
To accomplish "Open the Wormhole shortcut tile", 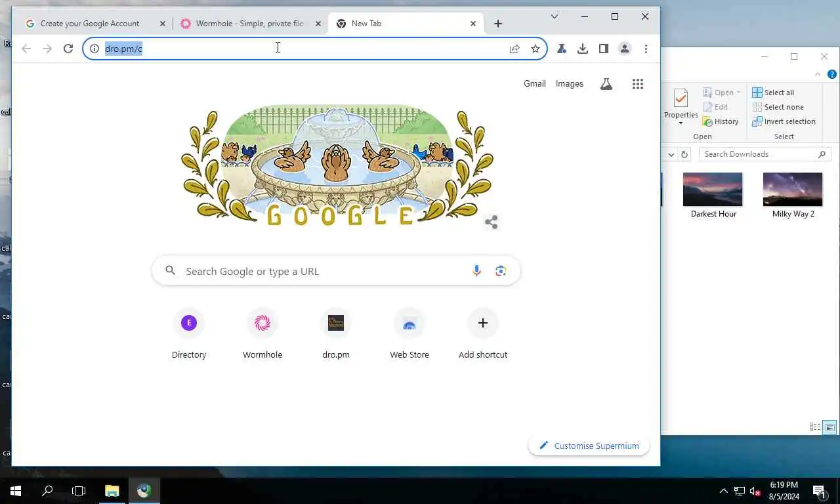I will click(x=262, y=335).
